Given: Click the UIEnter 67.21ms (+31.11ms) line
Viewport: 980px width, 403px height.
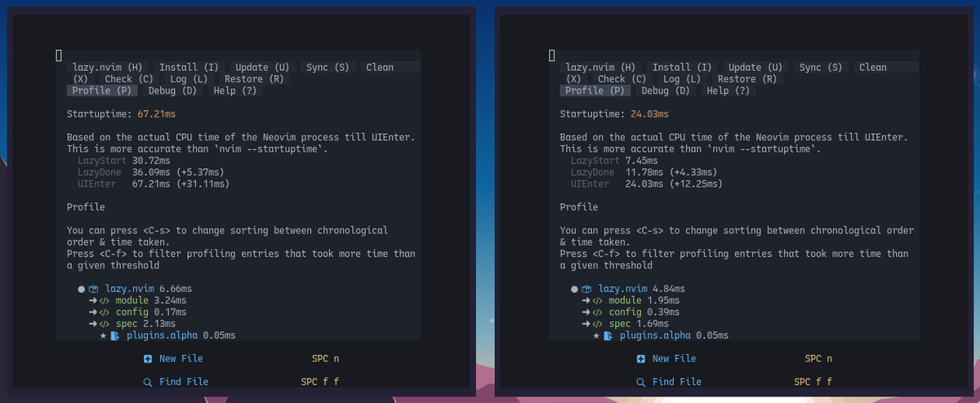Looking at the screenshot, I should click(x=154, y=184).
